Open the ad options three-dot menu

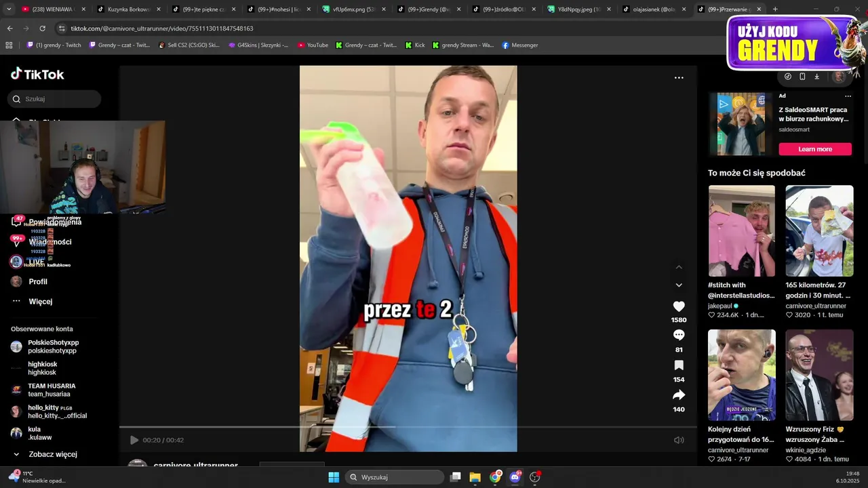tap(848, 96)
